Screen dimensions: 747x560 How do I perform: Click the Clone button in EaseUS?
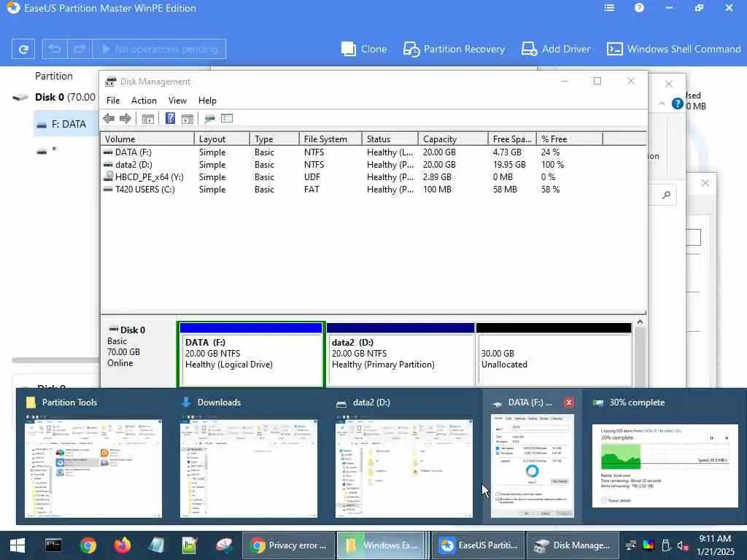364,49
